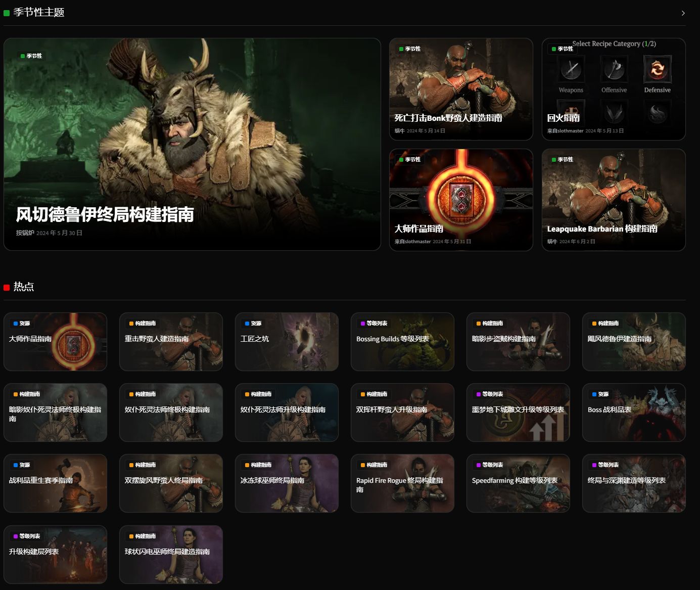This screenshot has width=700, height=590.
Task: Click author 蜗牛 on the Leapquake Barbarian card
Action: point(552,242)
